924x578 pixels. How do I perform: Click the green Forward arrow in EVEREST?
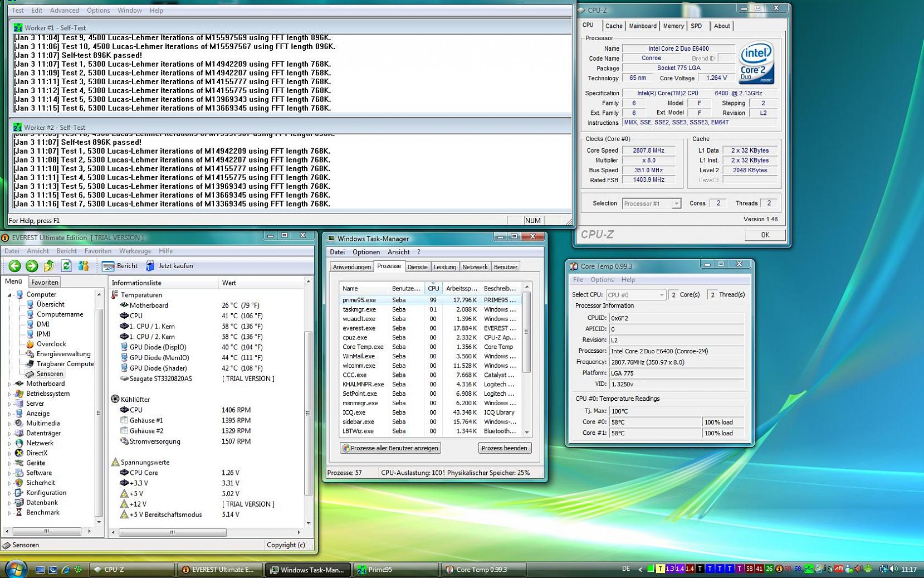click(32, 266)
